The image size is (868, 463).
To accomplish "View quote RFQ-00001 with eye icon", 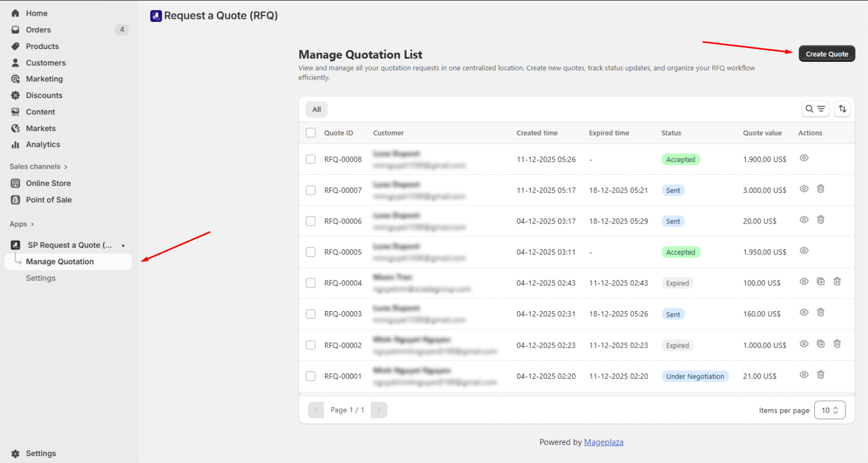I will 804,375.
